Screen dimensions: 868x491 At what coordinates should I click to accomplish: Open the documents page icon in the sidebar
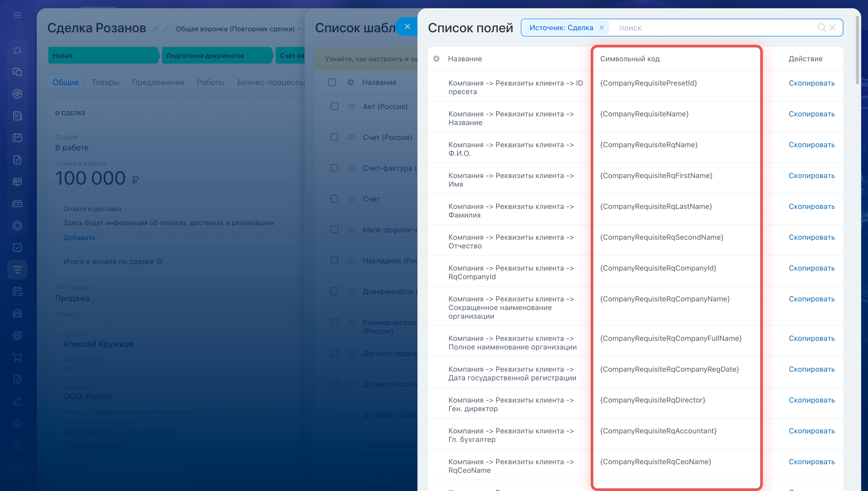coord(17,160)
